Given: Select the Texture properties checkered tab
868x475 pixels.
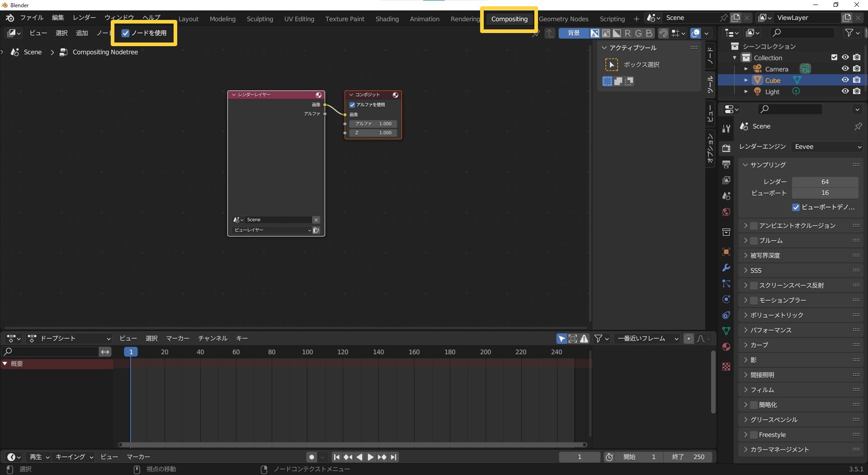Looking at the screenshot, I should point(726,366).
